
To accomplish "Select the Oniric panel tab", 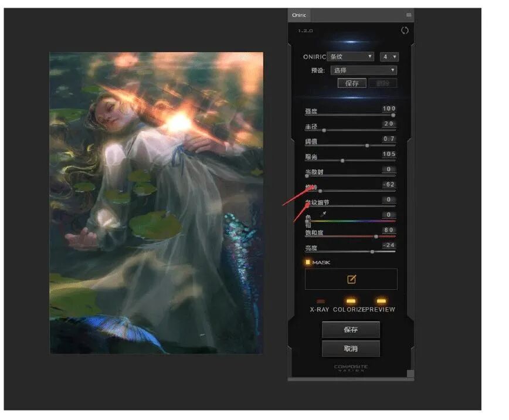I will click(299, 15).
